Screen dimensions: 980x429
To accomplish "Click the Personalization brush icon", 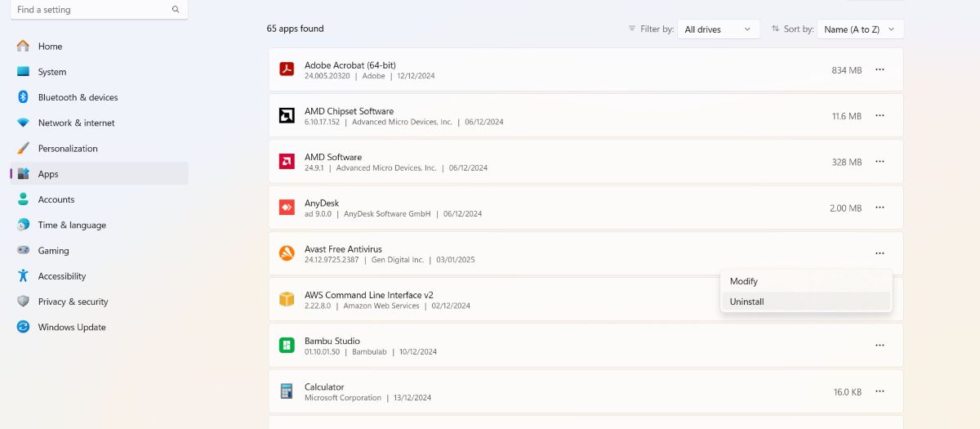I will (23, 148).
